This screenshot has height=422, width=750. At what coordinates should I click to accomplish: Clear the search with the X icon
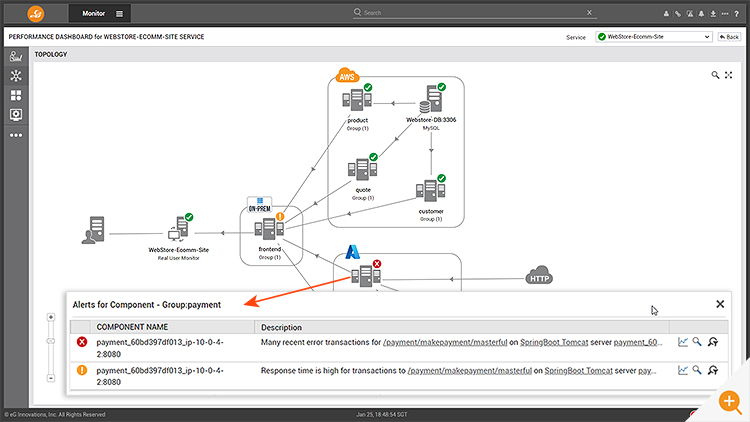point(589,12)
